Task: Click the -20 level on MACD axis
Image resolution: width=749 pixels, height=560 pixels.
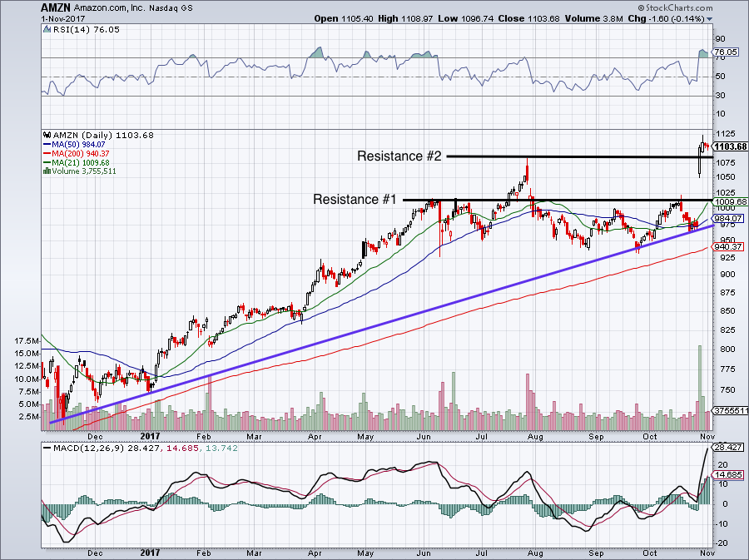Action: click(722, 543)
